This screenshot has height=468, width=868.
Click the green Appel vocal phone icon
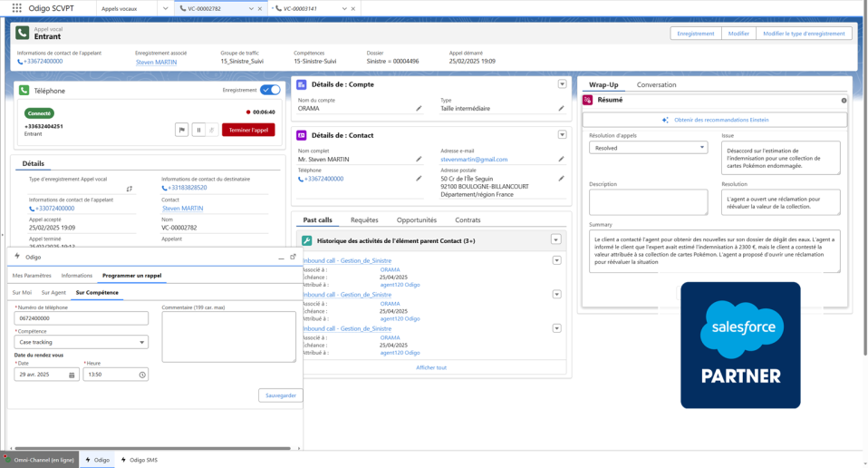(x=23, y=33)
